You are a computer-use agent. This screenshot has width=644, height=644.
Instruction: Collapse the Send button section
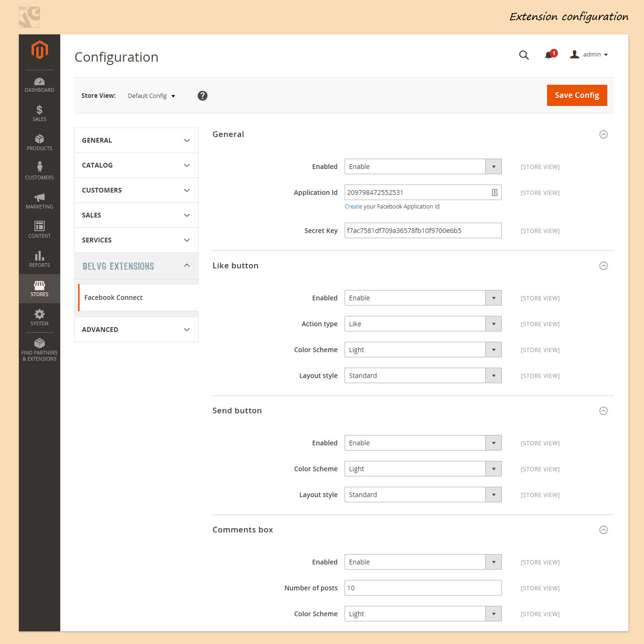pyautogui.click(x=604, y=411)
